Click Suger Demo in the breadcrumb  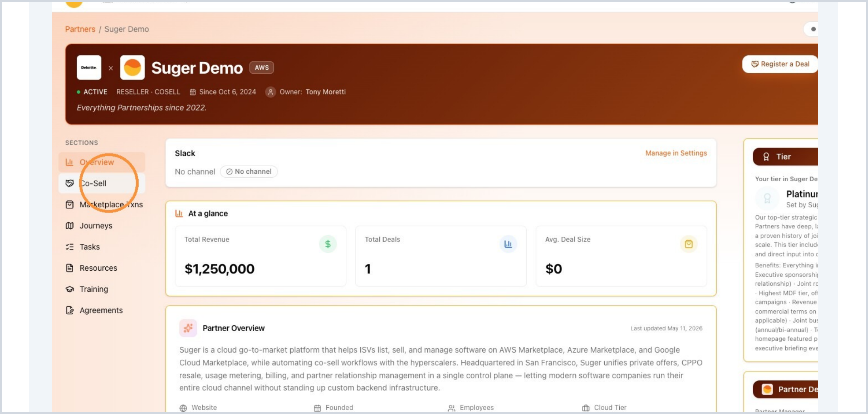click(127, 29)
